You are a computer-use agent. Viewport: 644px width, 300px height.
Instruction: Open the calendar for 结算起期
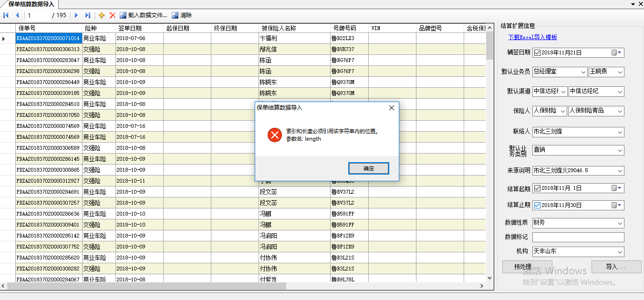(617, 188)
